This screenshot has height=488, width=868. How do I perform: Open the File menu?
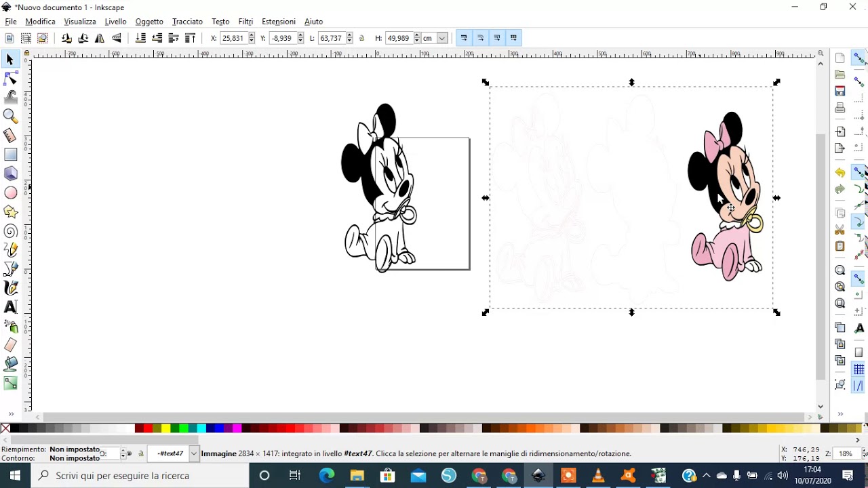pos(11,22)
